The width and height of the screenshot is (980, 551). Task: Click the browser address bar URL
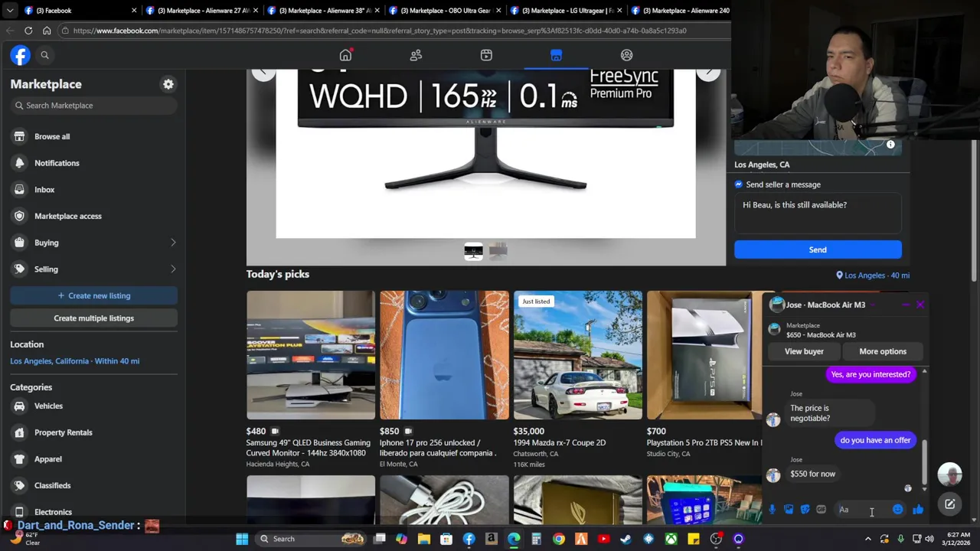coord(380,31)
